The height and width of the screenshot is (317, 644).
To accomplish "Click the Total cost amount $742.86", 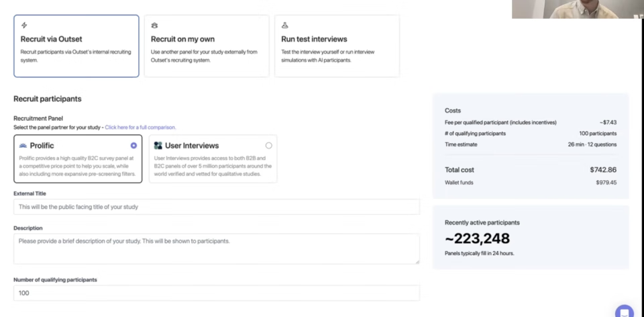I will [602, 170].
